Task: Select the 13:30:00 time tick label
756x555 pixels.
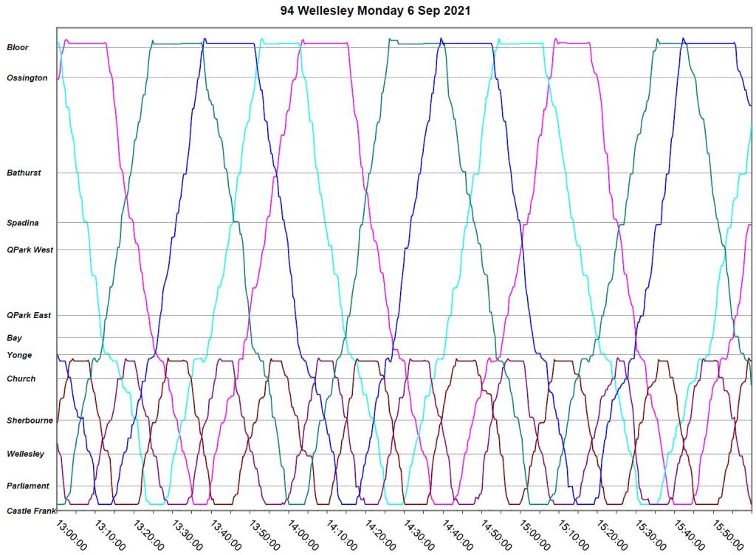Action: [188, 534]
